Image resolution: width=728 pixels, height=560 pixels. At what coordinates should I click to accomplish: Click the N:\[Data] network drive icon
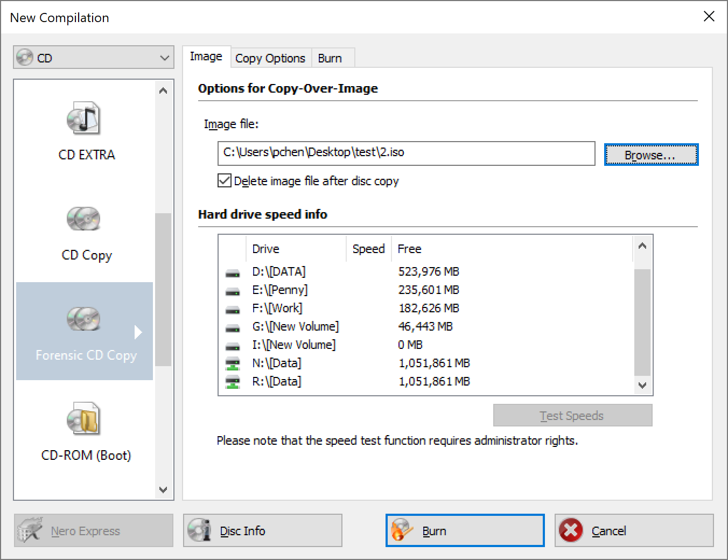233,364
